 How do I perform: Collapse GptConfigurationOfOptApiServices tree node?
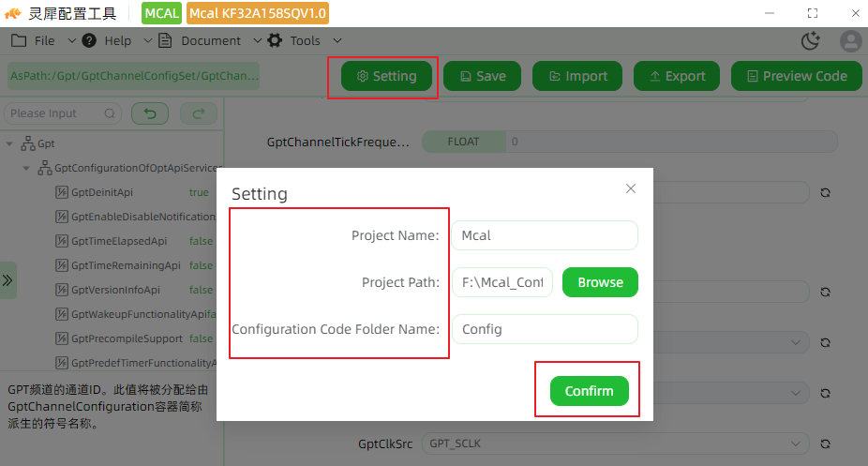(26, 168)
